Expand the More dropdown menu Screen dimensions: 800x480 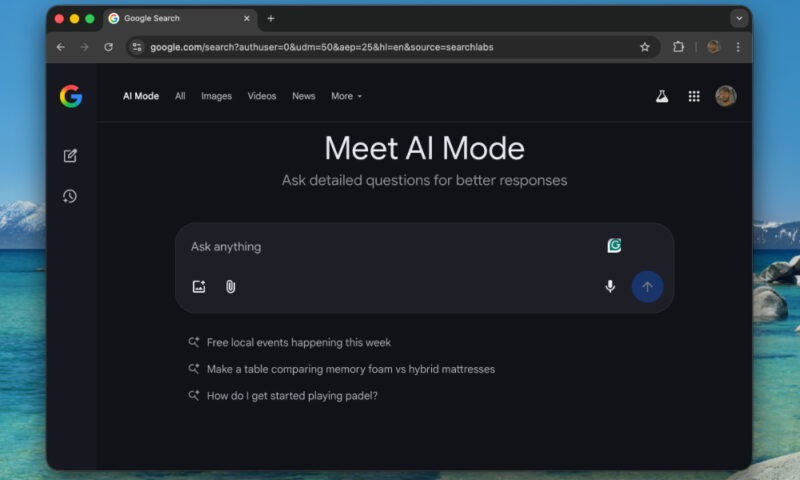[346, 96]
